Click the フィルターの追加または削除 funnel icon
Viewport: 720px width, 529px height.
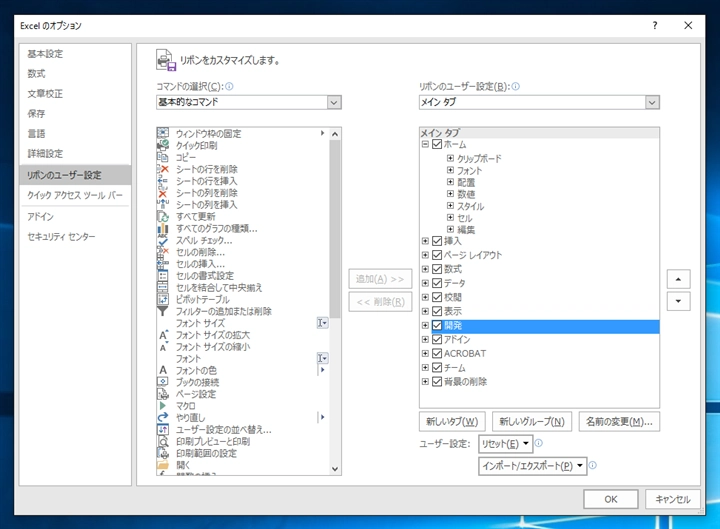point(163,311)
